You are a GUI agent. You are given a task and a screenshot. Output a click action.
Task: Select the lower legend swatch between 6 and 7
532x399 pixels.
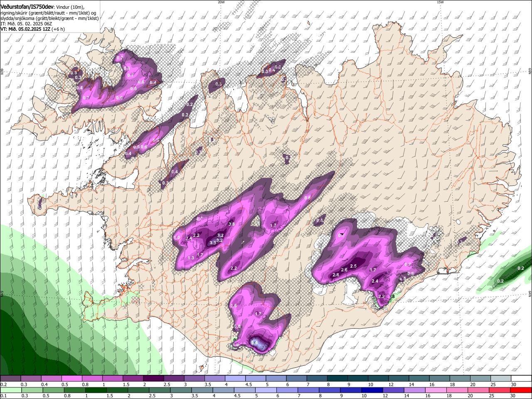(286, 390)
